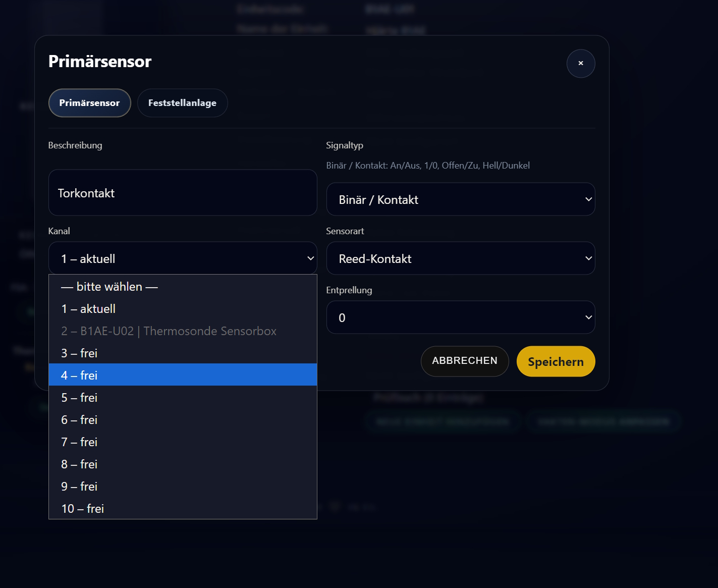The height and width of the screenshot is (588, 718).
Task: Select channel '8 – frei'
Action: click(183, 464)
